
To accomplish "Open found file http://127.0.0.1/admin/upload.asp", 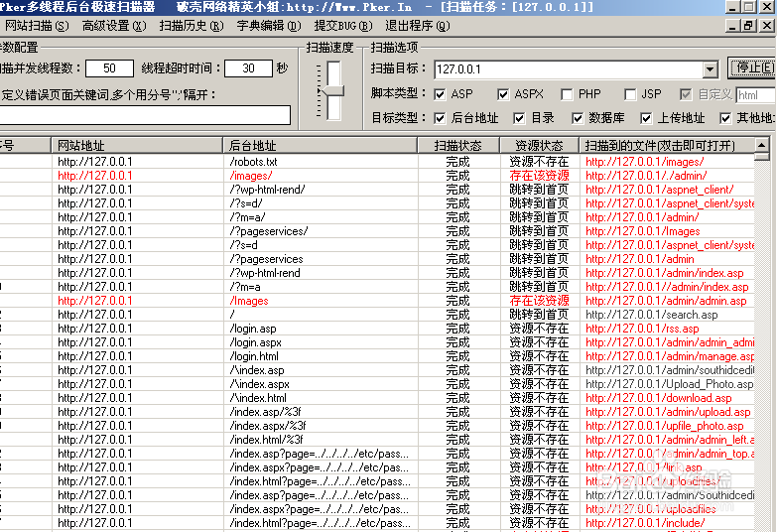I will click(668, 412).
